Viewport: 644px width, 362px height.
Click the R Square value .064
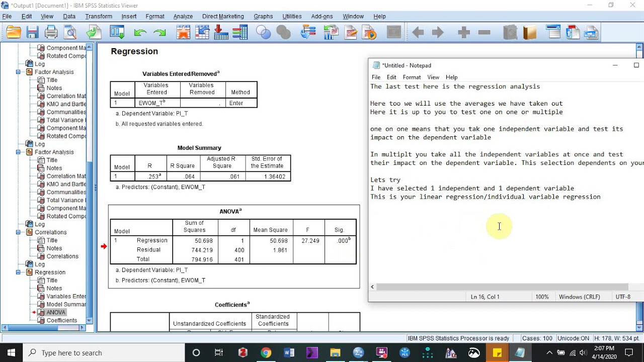pyautogui.click(x=189, y=176)
